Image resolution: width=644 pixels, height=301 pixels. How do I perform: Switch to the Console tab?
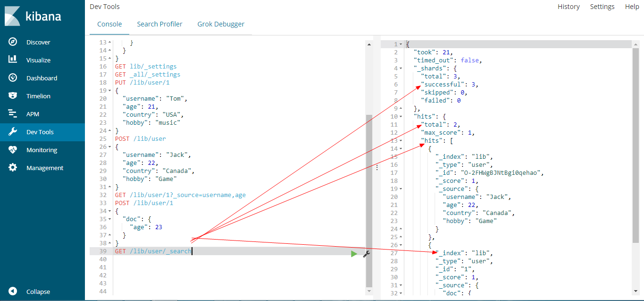coord(109,24)
